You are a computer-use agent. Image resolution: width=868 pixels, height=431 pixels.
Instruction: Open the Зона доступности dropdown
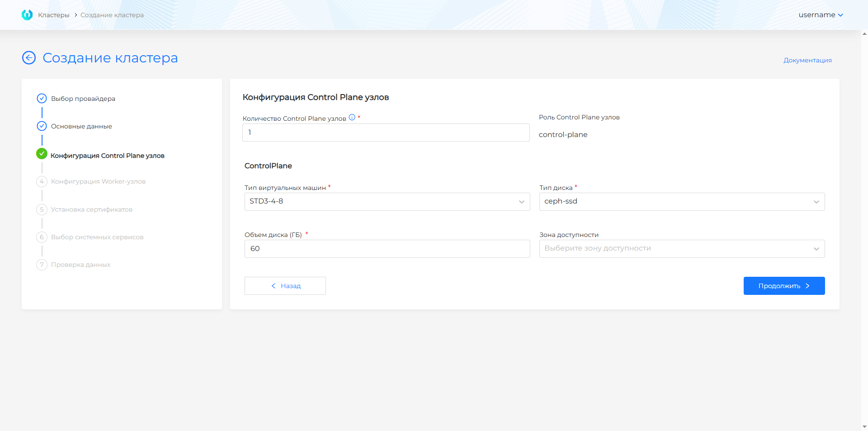click(x=682, y=249)
